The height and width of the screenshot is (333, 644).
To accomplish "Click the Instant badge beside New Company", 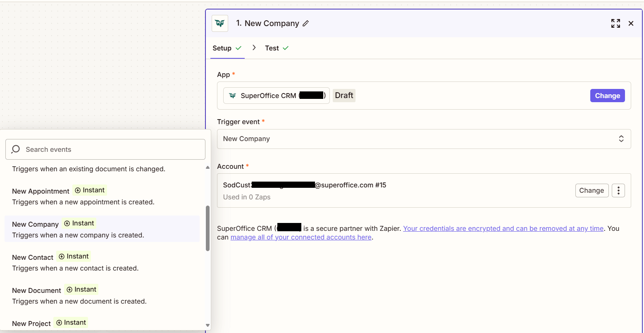I will (79, 223).
